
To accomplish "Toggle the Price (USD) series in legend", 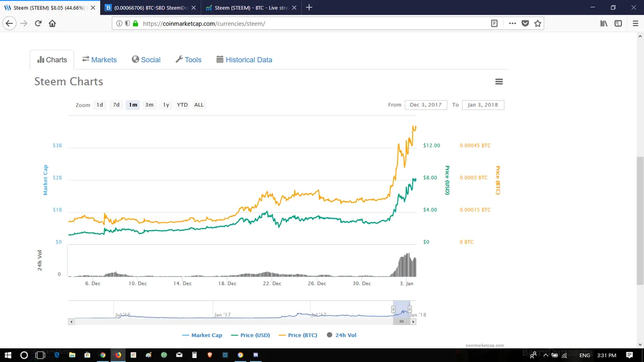I will pyautogui.click(x=250, y=335).
